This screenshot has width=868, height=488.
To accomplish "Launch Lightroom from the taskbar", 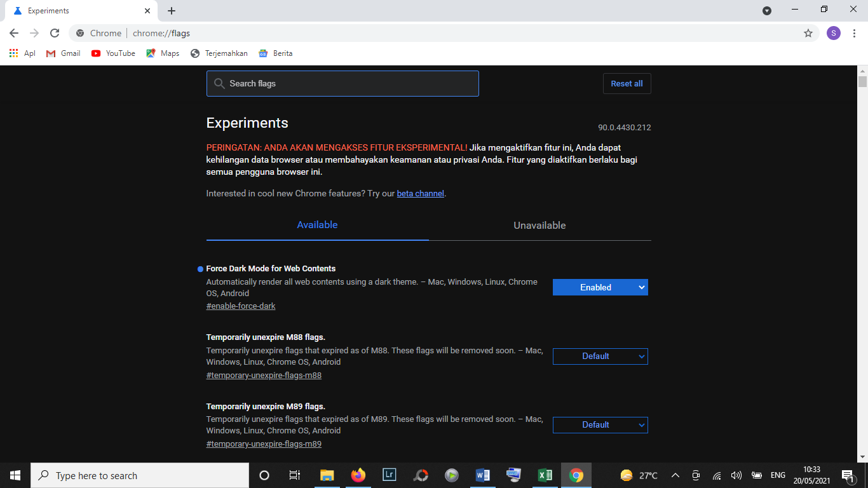I will point(390,475).
